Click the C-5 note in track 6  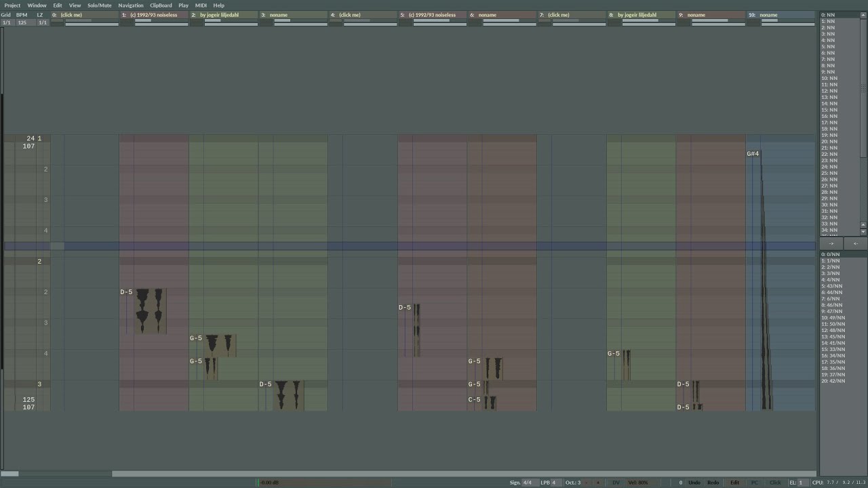coord(474,400)
